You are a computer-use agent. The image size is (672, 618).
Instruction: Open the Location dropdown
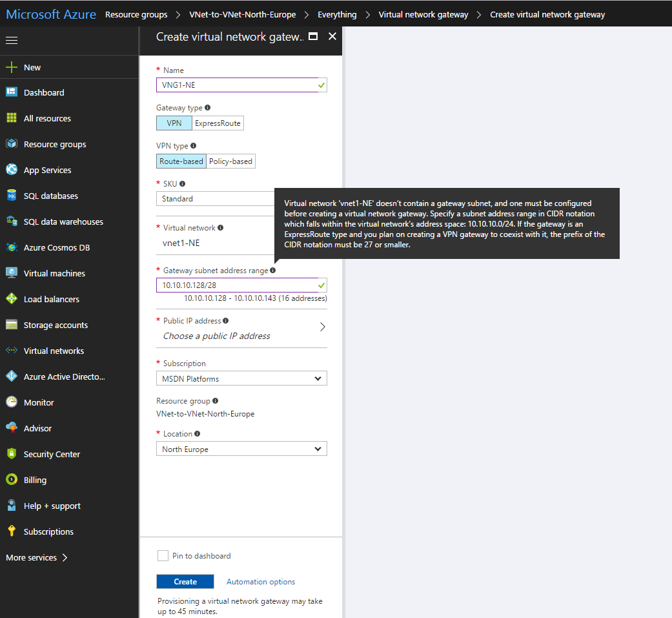click(x=241, y=449)
